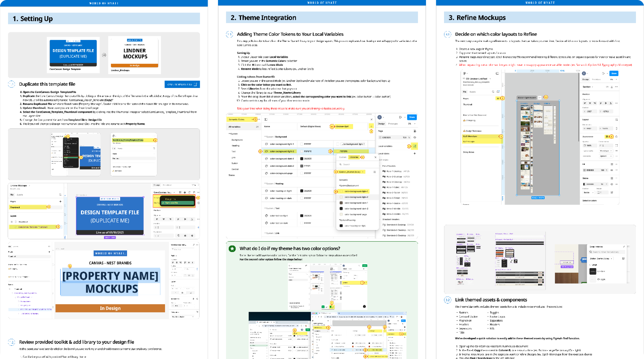Click search icon beside Assets tab, Refine Mockups
Viewport: 644px width, 359px height.
[x=493, y=92]
